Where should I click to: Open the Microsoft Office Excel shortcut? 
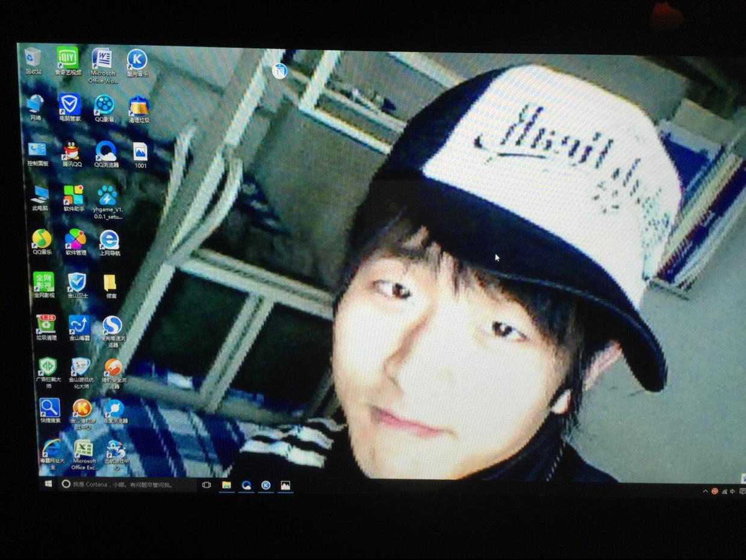83,449
